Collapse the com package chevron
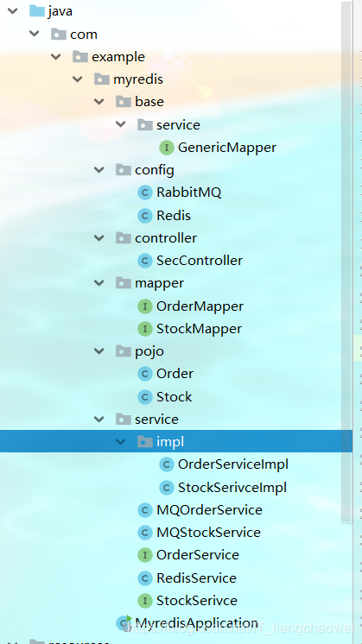The width and height of the screenshot is (362, 644). [35, 34]
